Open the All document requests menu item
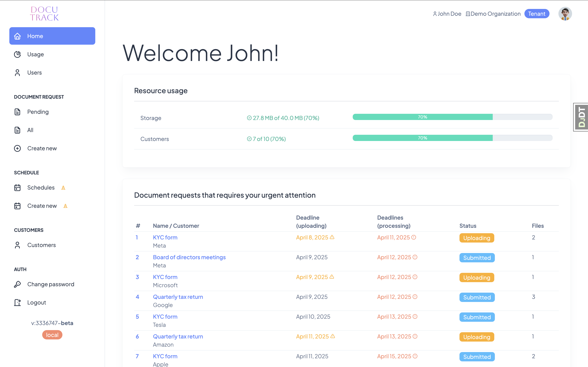The image size is (588, 367). (30, 130)
